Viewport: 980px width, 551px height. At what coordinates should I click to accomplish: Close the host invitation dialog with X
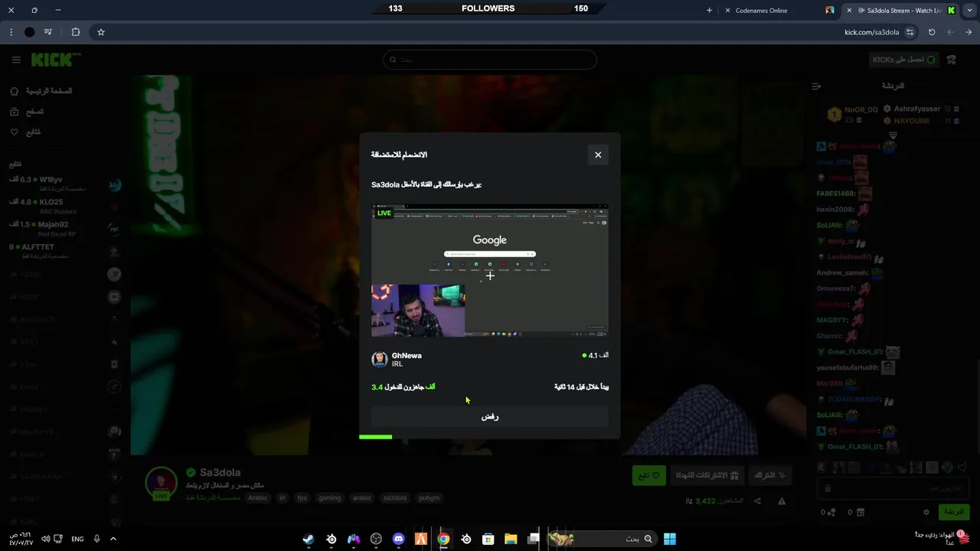[598, 155]
